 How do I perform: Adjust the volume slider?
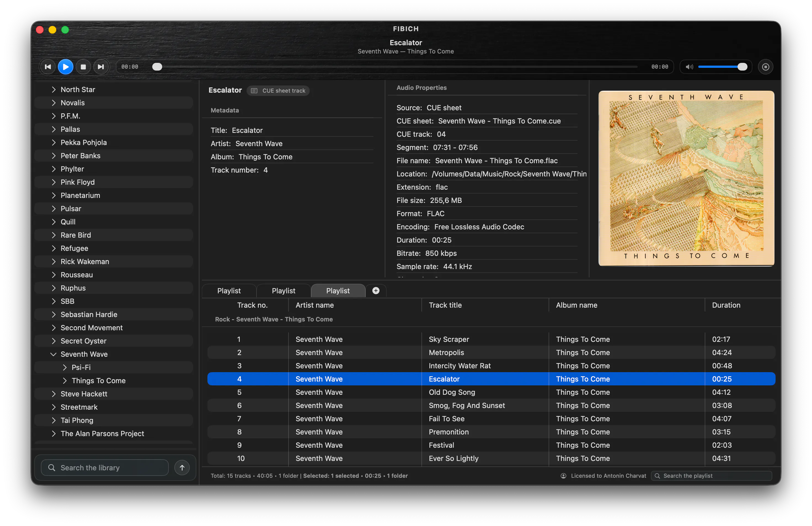coord(723,67)
